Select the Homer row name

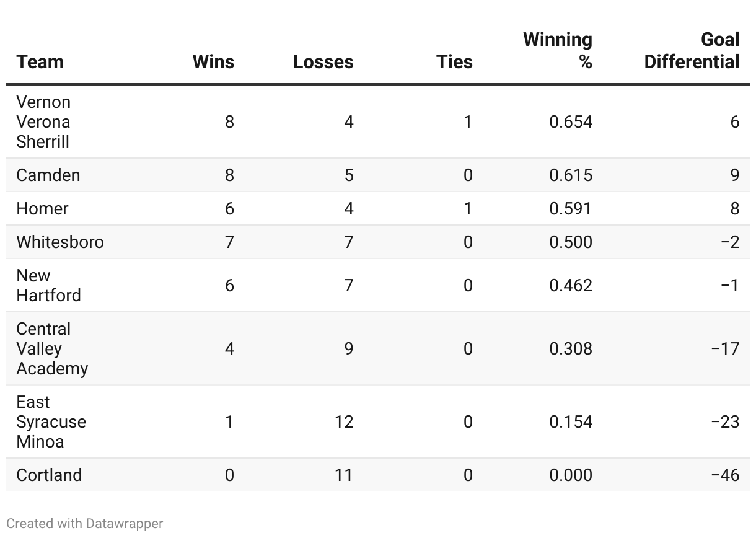point(42,209)
